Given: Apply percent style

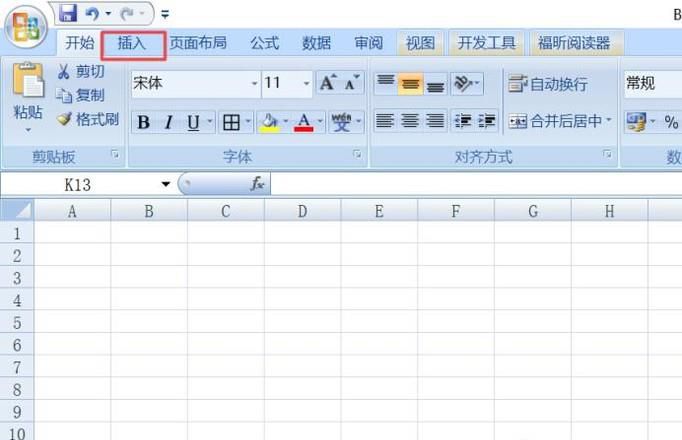Looking at the screenshot, I should 671,122.
